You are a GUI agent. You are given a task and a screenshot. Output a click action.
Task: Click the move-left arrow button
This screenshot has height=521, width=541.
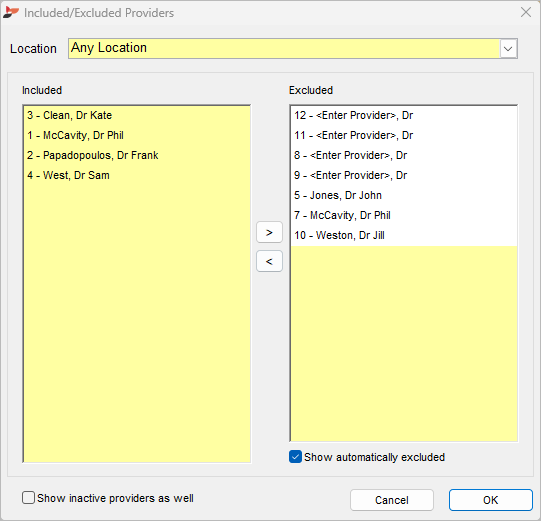click(269, 261)
